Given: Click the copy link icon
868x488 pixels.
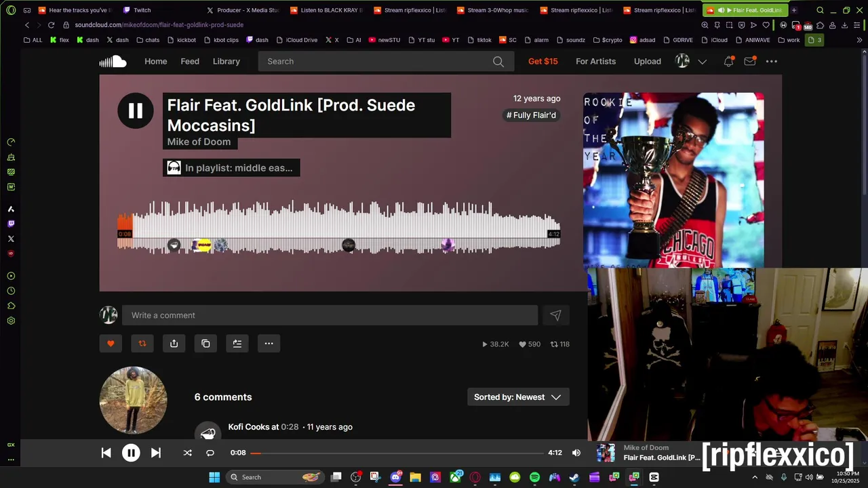Looking at the screenshot, I should [205, 344].
